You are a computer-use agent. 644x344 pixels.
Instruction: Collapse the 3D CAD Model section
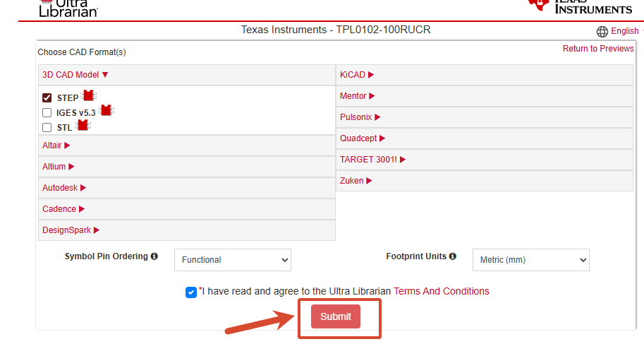point(187,75)
